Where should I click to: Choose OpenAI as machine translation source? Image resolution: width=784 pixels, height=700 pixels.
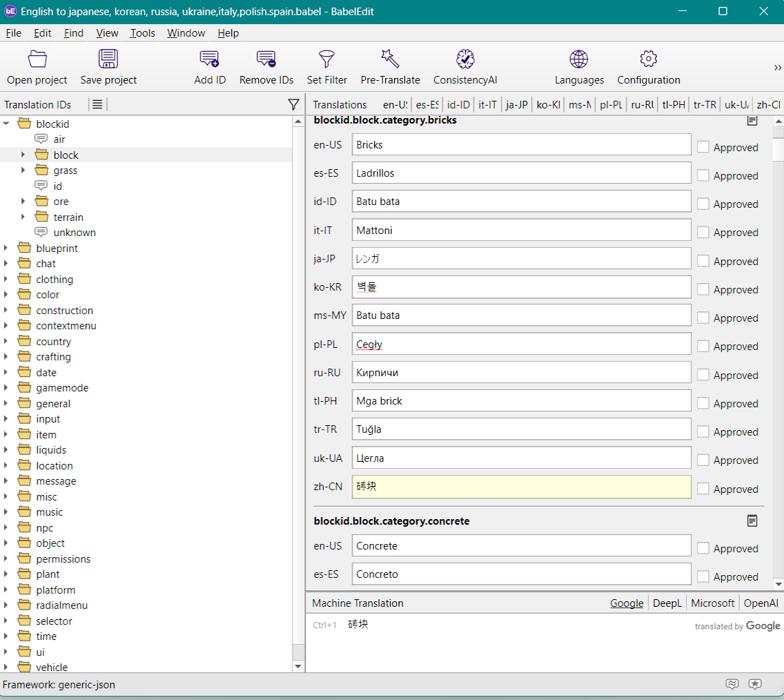[761, 603]
